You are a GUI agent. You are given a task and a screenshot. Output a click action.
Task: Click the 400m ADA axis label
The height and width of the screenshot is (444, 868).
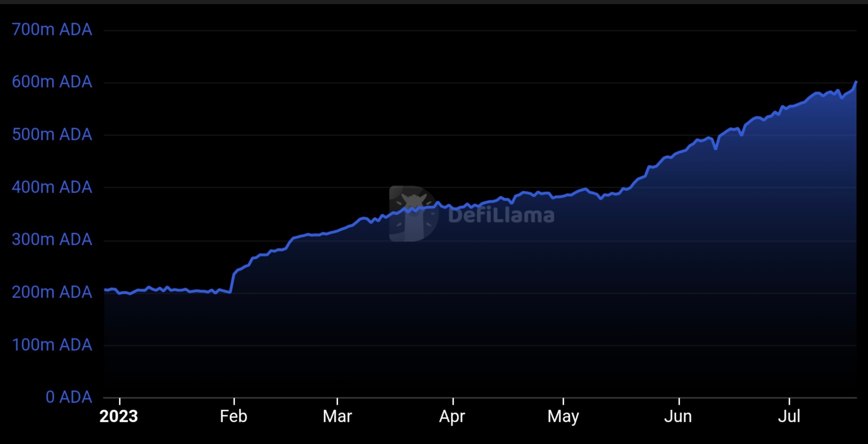click(52, 187)
